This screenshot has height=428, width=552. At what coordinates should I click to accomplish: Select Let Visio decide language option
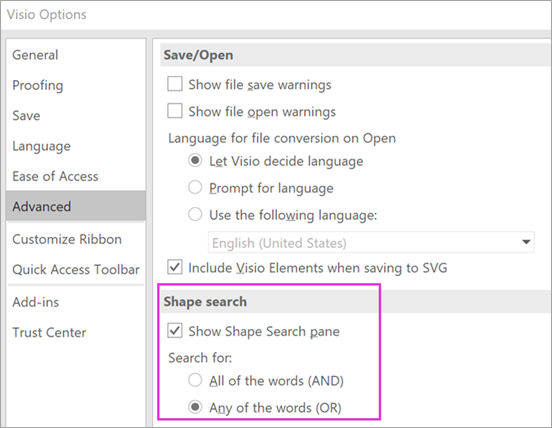[195, 160]
